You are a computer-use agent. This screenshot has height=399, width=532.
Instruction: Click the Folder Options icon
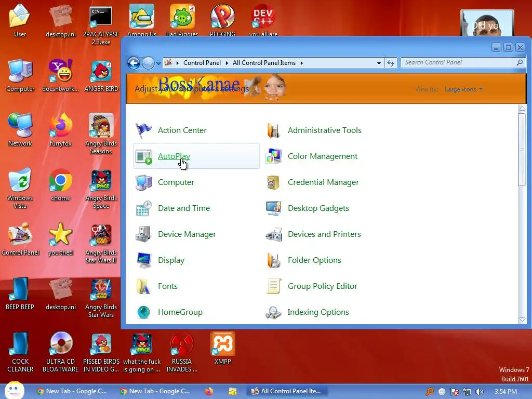274,260
